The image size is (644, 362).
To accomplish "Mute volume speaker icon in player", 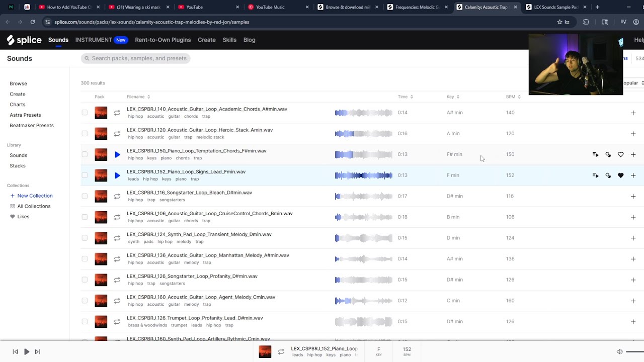I will (x=619, y=352).
